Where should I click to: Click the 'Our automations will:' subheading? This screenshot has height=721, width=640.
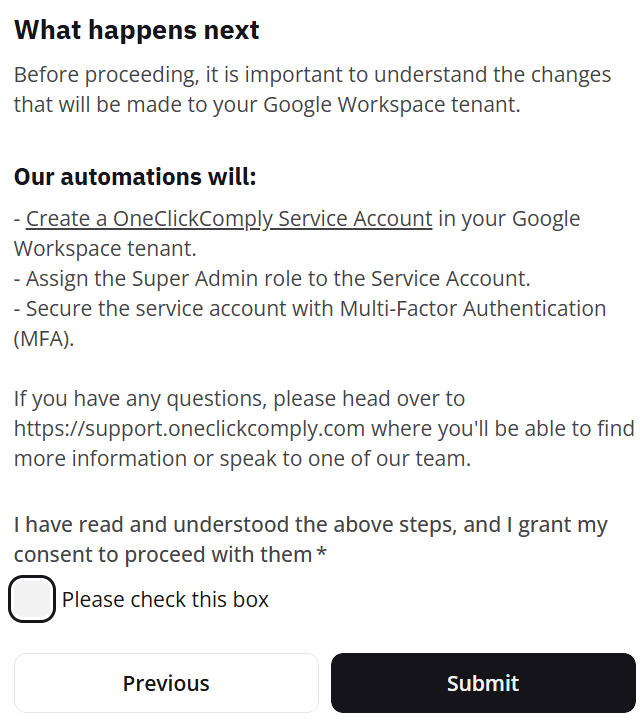click(135, 177)
